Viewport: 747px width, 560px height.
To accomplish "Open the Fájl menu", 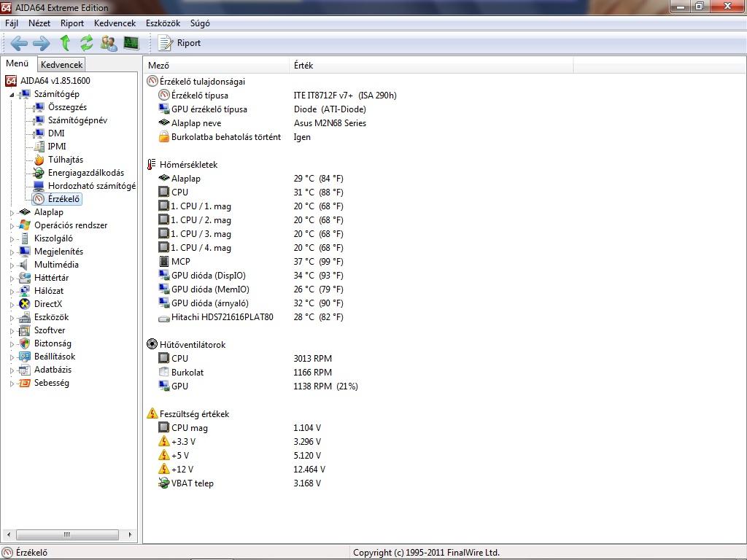I will tap(12, 23).
